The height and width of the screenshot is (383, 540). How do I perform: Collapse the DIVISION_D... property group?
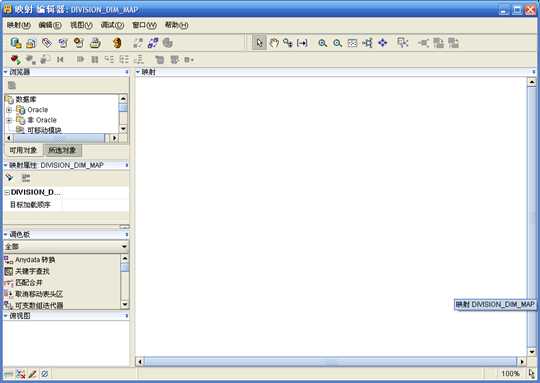click(x=7, y=193)
